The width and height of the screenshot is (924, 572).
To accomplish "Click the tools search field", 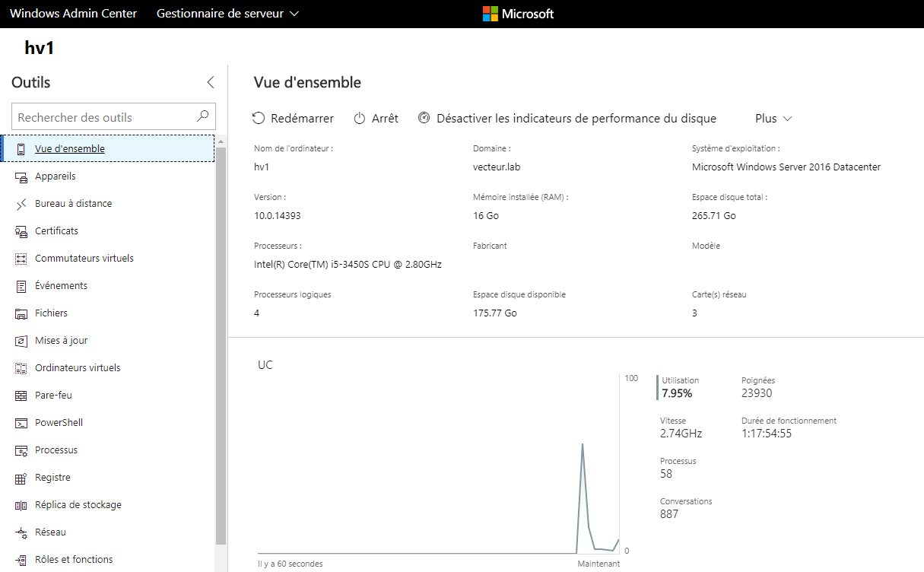I will (106, 116).
